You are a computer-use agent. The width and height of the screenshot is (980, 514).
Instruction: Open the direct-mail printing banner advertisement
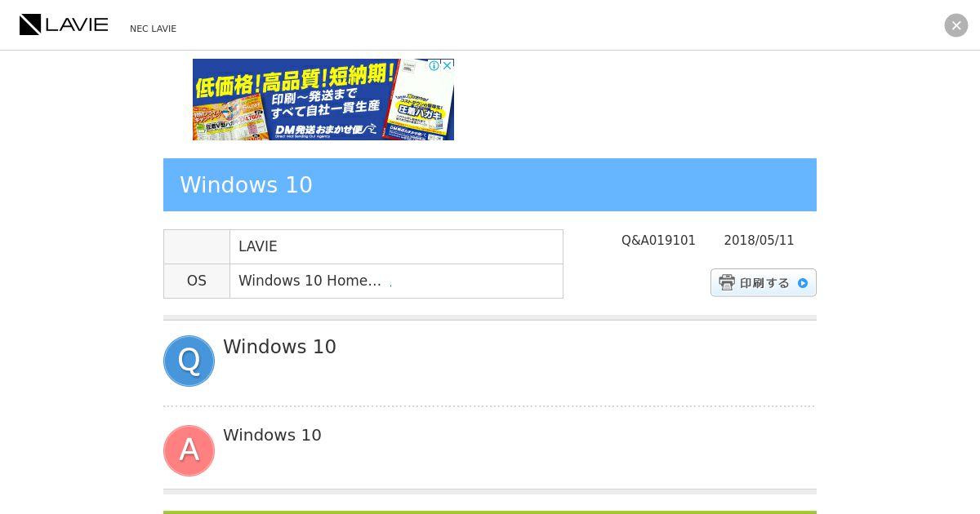(323, 100)
